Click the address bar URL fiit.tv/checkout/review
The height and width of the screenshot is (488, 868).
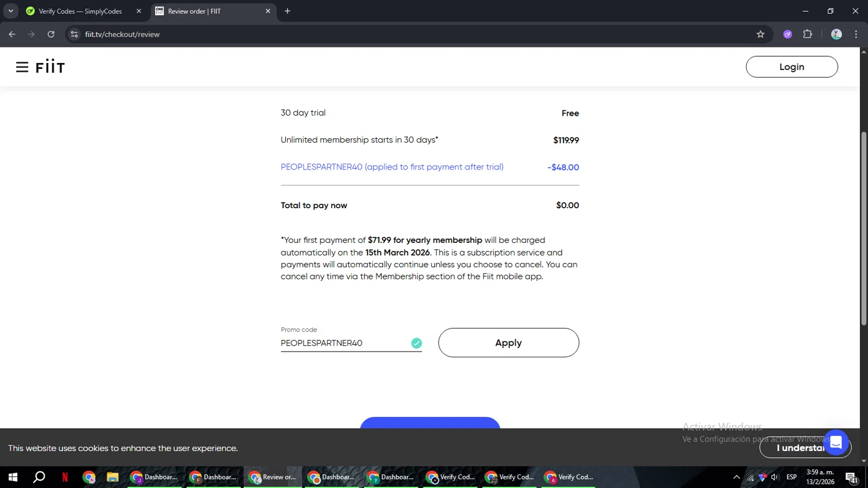point(122,34)
